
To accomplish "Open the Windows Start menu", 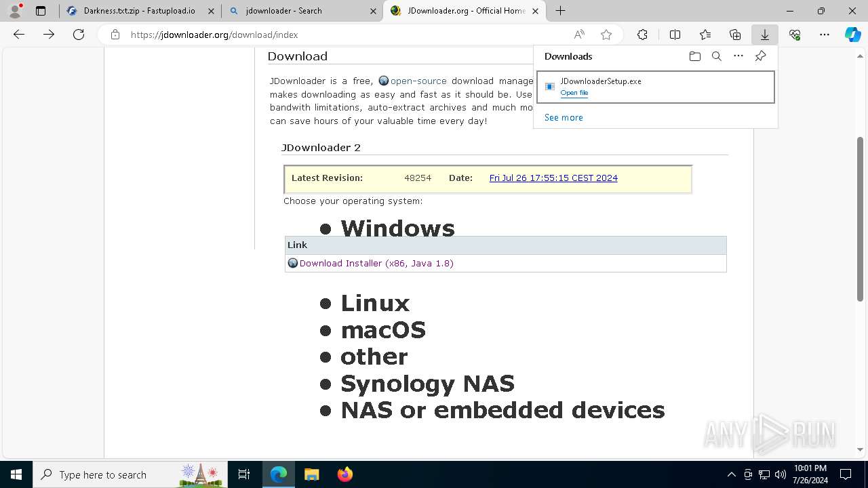I will pyautogui.click(x=16, y=474).
